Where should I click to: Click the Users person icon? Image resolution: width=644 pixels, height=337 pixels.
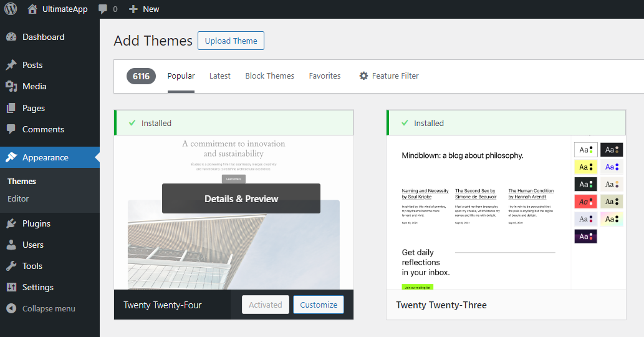point(11,245)
